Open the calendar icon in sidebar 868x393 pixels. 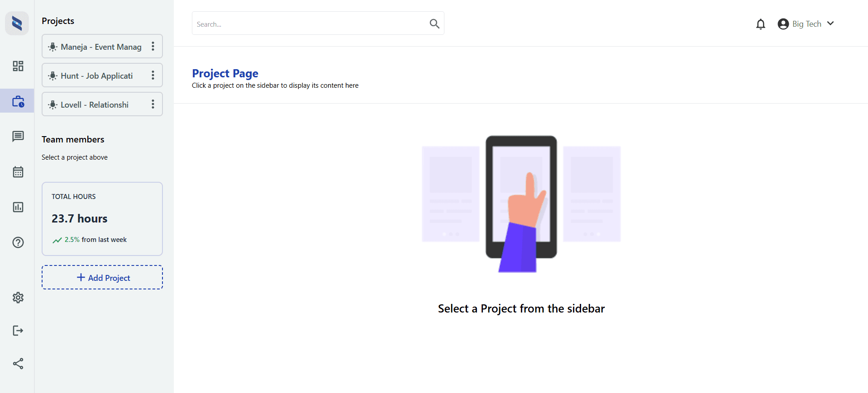(x=18, y=172)
